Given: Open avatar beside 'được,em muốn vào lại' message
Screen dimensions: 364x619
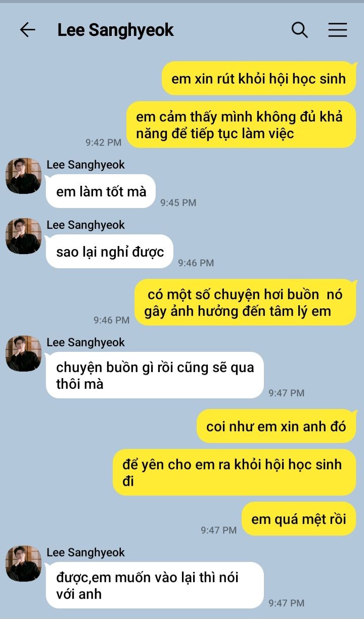Looking at the screenshot, I should (x=23, y=563).
